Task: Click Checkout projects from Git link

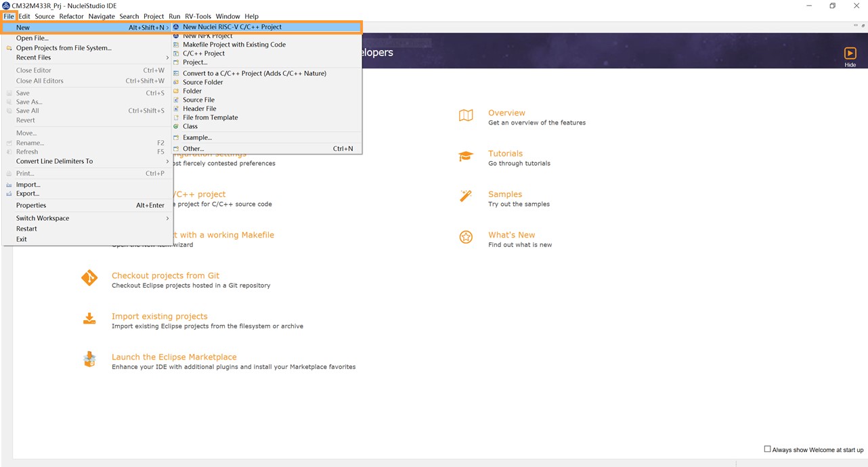Action: (165, 275)
